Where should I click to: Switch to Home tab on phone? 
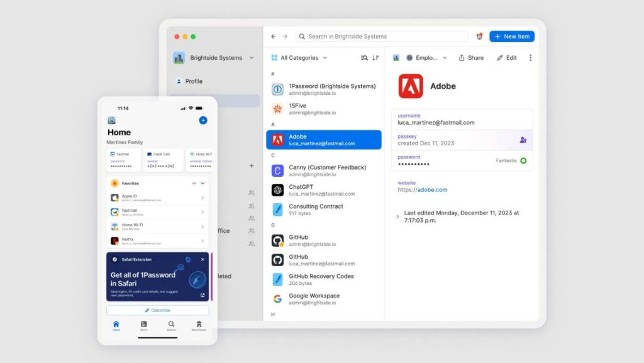point(116,326)
